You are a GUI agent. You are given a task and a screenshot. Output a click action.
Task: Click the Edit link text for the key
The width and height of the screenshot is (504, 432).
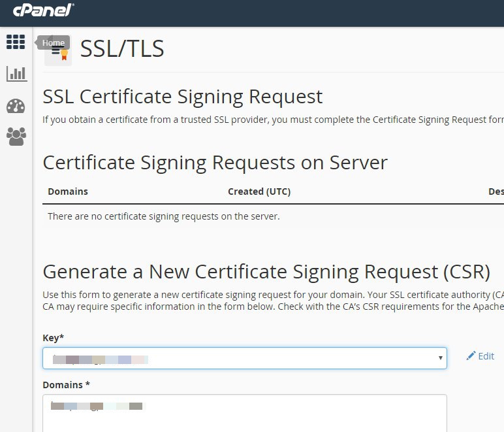tap(486, 356)
